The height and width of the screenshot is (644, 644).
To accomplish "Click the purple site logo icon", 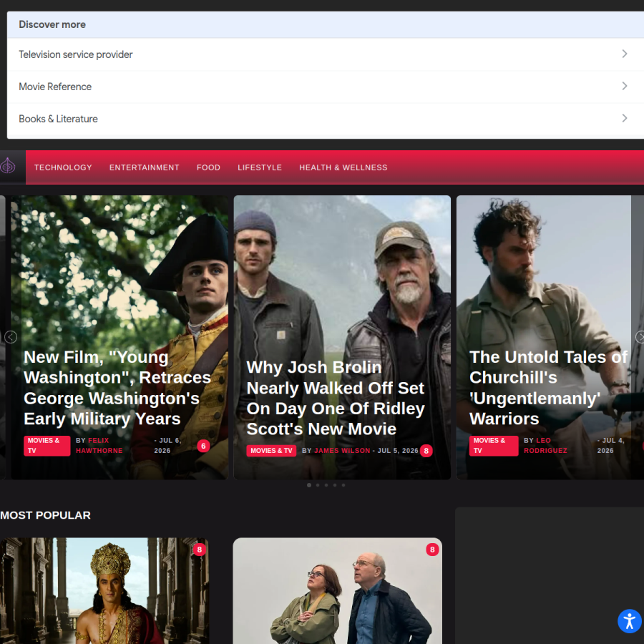I will pyautogui.click(x=8, y=166).
